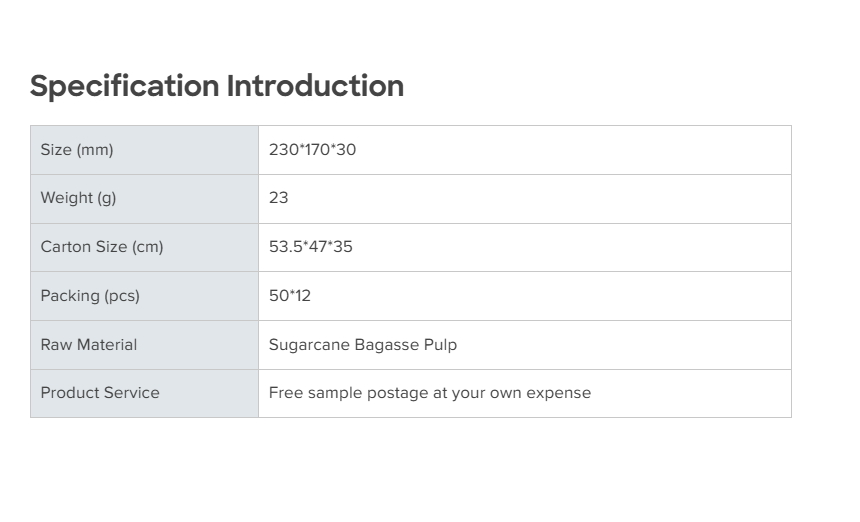Click the word "Service" in the table
The height and width of the screenshot is (522, 860).
point(131,393)
